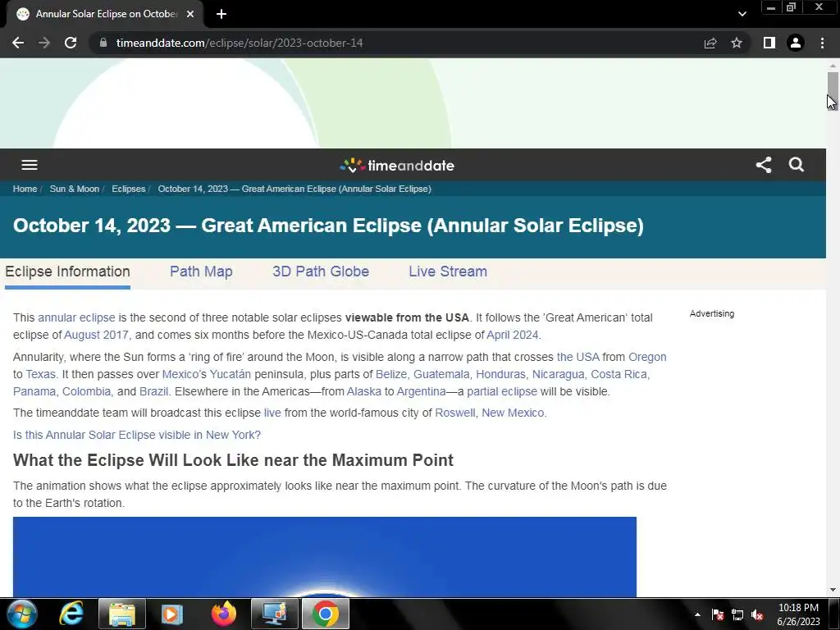Open the annular eclipse link
The width and height of the screenshot is (840, 630).
click(x=76, y=317)
